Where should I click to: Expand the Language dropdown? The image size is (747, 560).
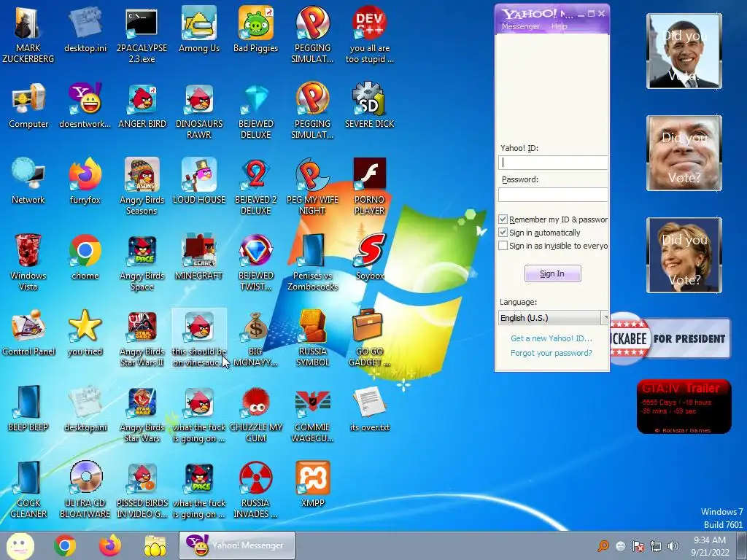pyautogui.click(x=605, y=318)
